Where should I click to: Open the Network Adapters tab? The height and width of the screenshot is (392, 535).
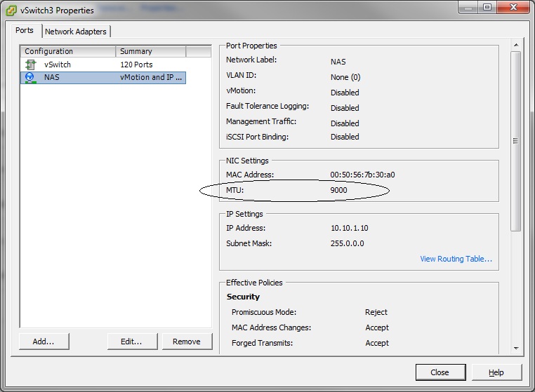(76, 32)
